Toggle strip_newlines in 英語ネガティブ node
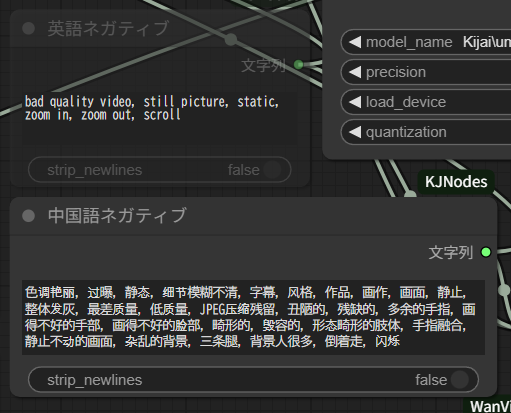511x413 pixels. pyautogui.click(x=160, y=170)
